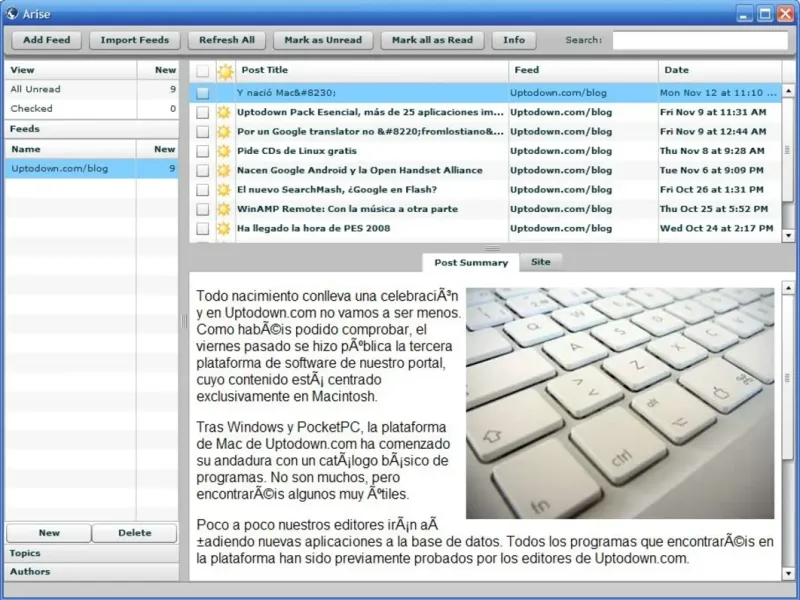
Task: Open post 'El nuevo SearchMash, ¿Google en Flash?'
Action: coord(337,190)
